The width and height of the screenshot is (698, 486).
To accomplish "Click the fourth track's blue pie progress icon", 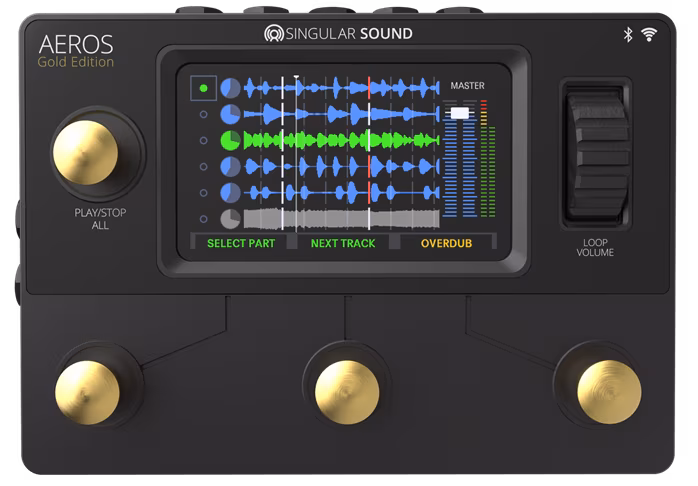I will (x=231, y=166).
